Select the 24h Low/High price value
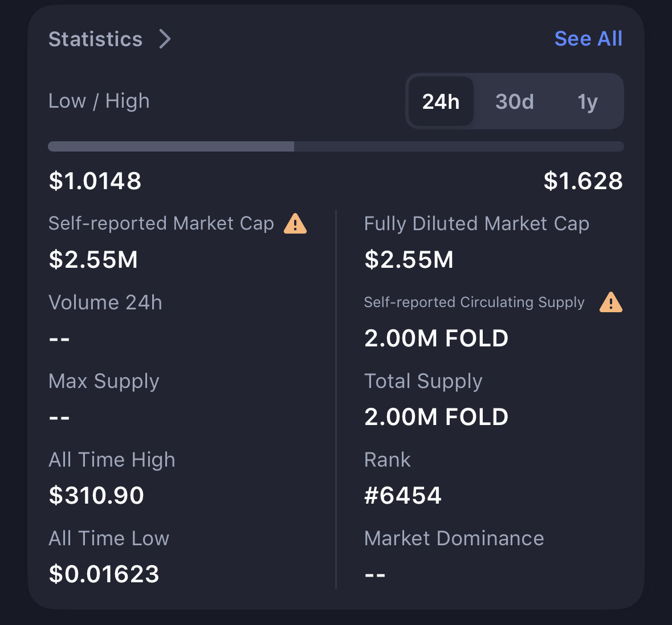The image size is (672, 625). [95, 181]
